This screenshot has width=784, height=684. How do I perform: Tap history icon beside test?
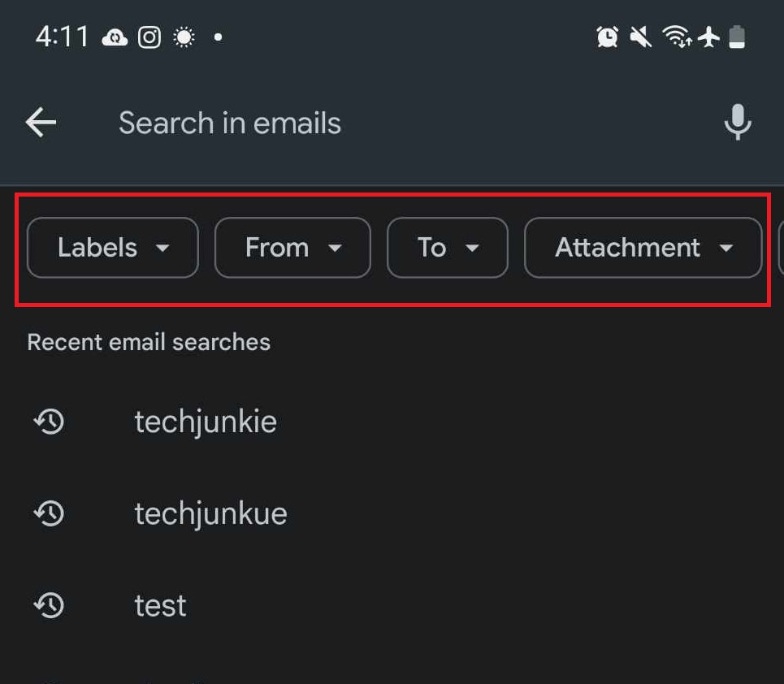(49, 605)
